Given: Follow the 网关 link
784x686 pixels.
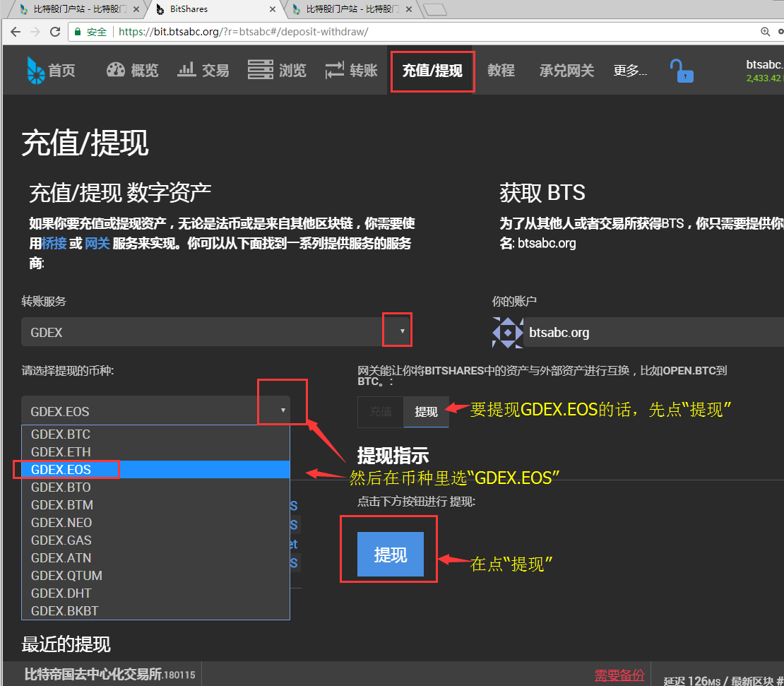Looking at the screenshot, I should (97, 244).
